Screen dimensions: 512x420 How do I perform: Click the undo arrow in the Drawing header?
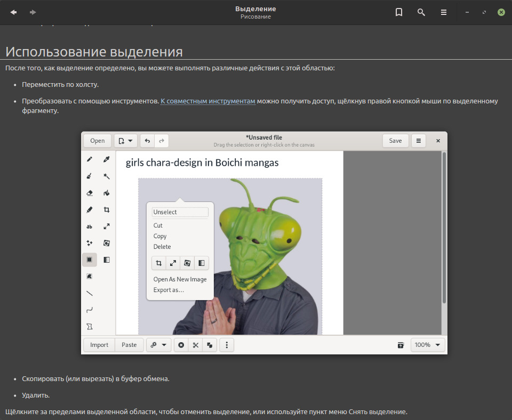[x=148, y=141]
